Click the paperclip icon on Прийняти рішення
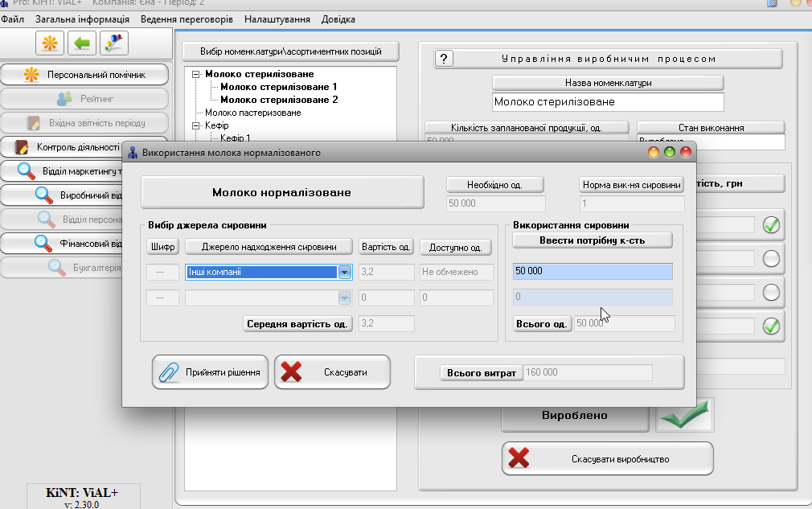Screen dimensions: 812x509 168,372
